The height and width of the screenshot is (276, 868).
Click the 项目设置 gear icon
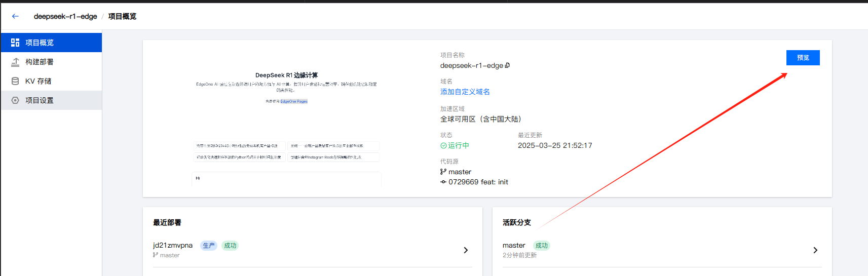pos(15,100)
